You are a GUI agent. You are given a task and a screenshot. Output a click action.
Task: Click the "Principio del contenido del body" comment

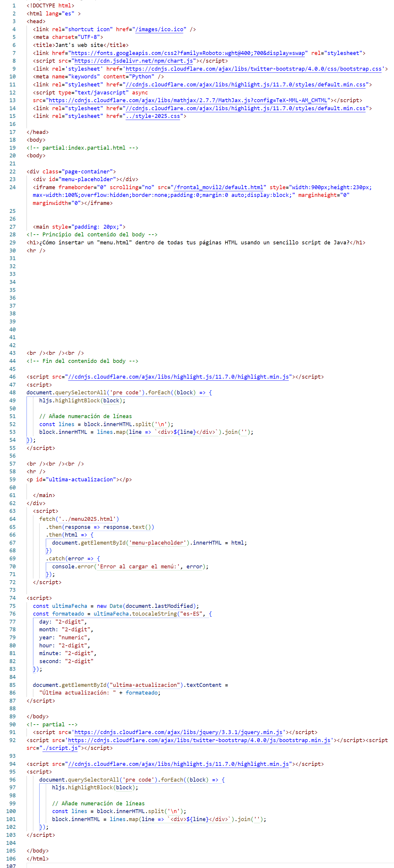point(92,235)
